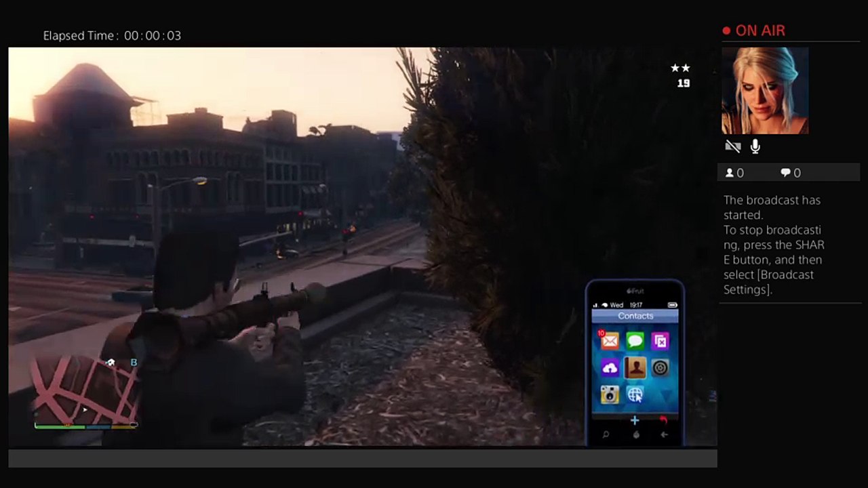Open the green Text Messages app

click(635, 341)
